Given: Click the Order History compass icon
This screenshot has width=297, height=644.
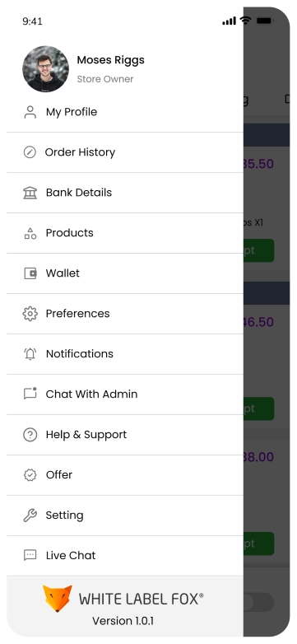Looking at the screenshot, I should click(x=30, y=152).
